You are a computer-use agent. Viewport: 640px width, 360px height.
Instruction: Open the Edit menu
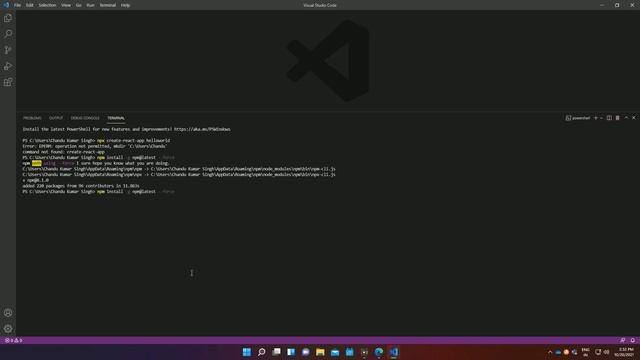[30, 5]
